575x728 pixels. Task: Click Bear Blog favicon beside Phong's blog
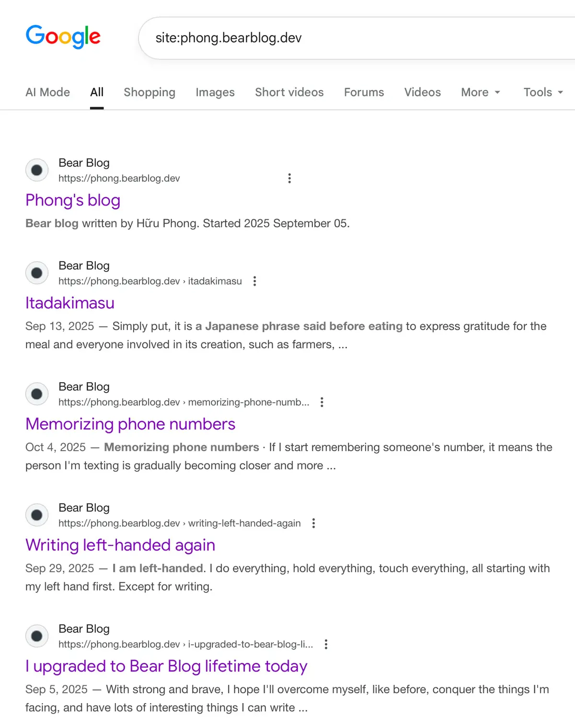[x=37, y=170]
